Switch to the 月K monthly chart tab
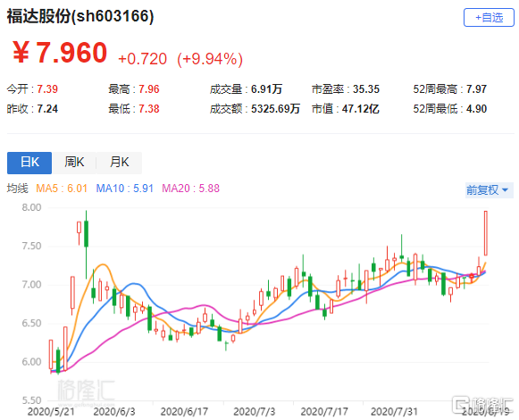Screen dimensions: 519x420 [x=119, y=163]
